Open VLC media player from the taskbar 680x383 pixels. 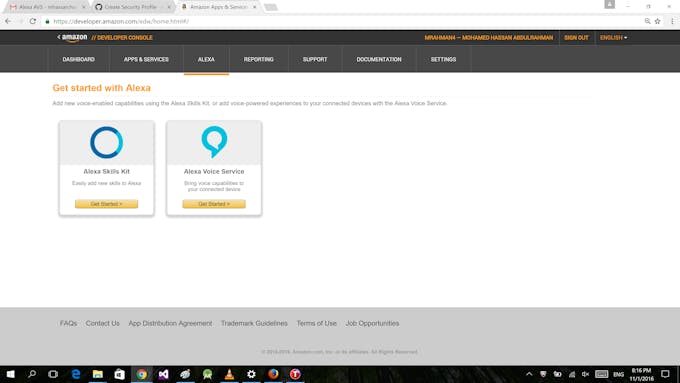[x=229, y=374]
